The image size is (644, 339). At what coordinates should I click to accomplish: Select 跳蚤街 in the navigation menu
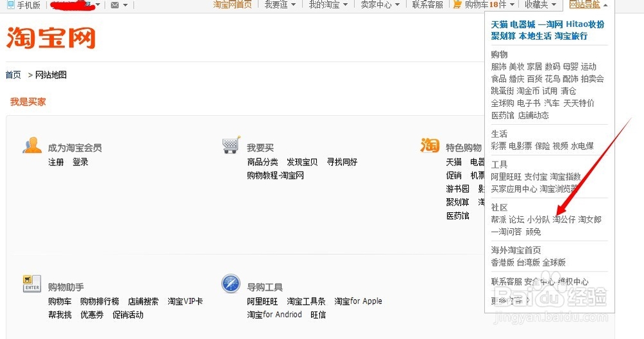(x=502, y=91)
